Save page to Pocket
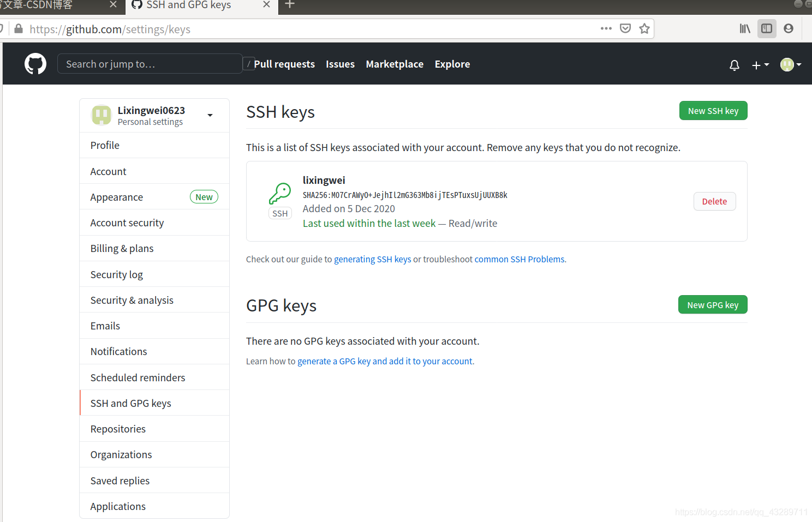Image resolution: width=812 pixels, height=522 pixels. tap(625, 28)
